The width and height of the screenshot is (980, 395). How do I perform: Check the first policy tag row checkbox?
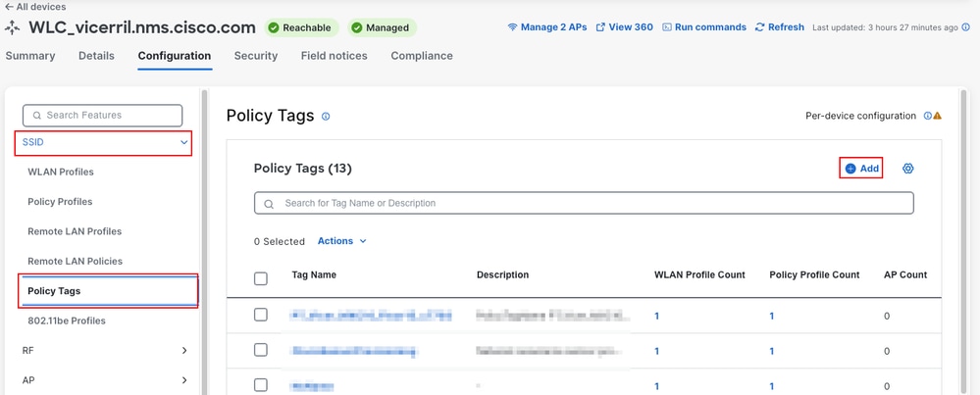point(261,316)
